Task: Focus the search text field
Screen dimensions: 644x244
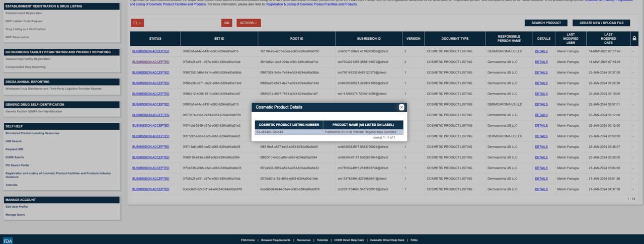Action: tap(183, 23)
